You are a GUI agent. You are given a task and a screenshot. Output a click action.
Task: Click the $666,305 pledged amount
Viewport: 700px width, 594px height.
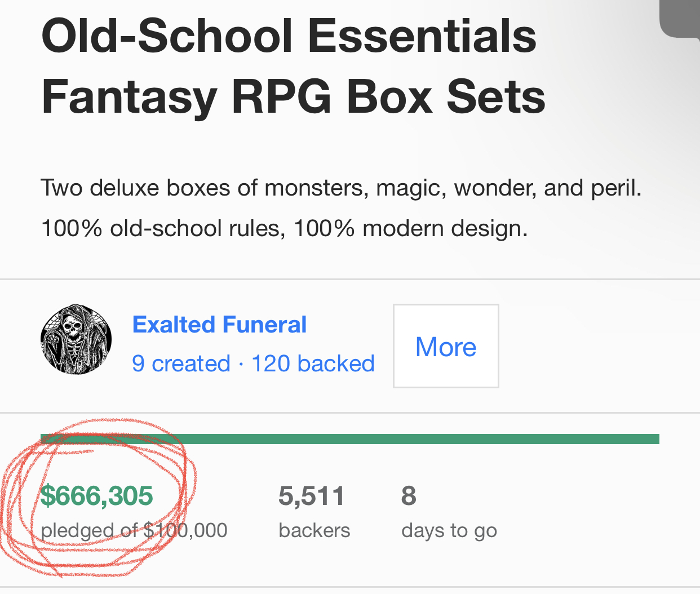97,496
